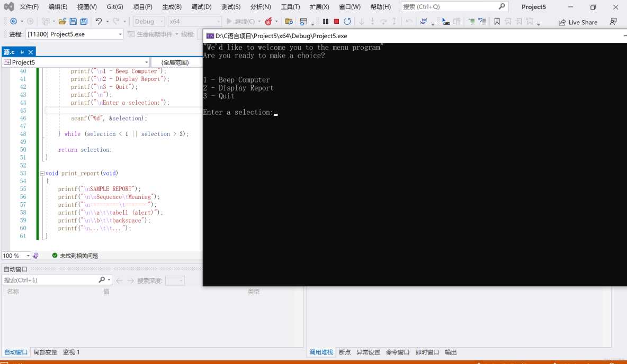Close the 源.c editor tab
Image resolution: width=627 pixels, height=364 pixels.
[x=30, y=52]
